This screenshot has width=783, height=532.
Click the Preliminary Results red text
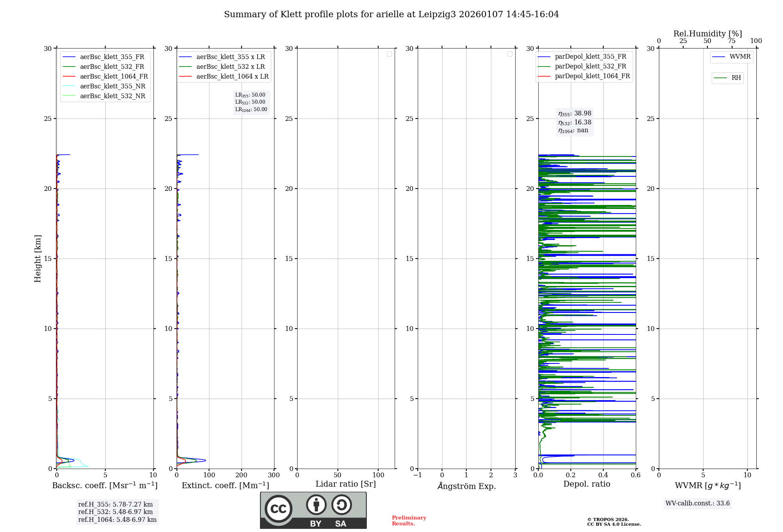point(409,521)
